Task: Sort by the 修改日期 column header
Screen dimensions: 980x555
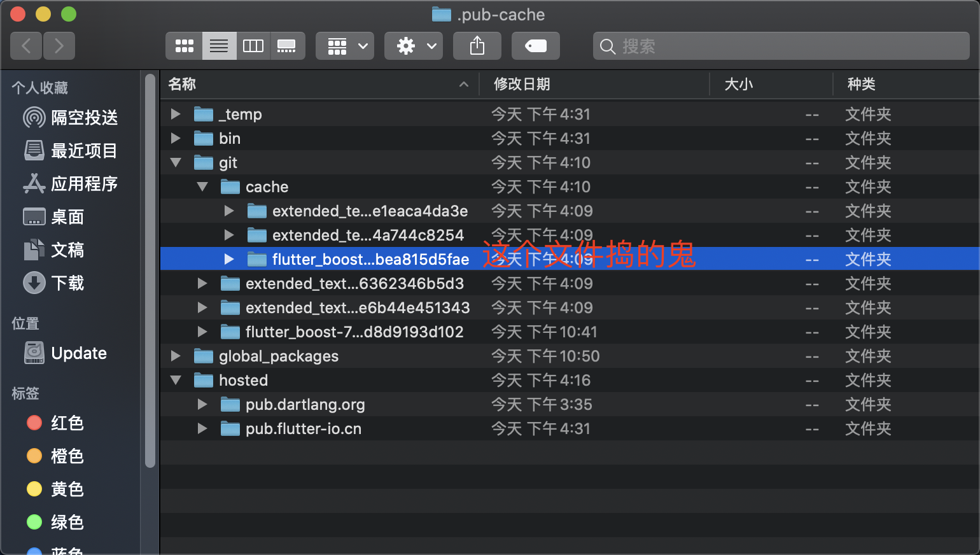Action: [x=594, y=84]
